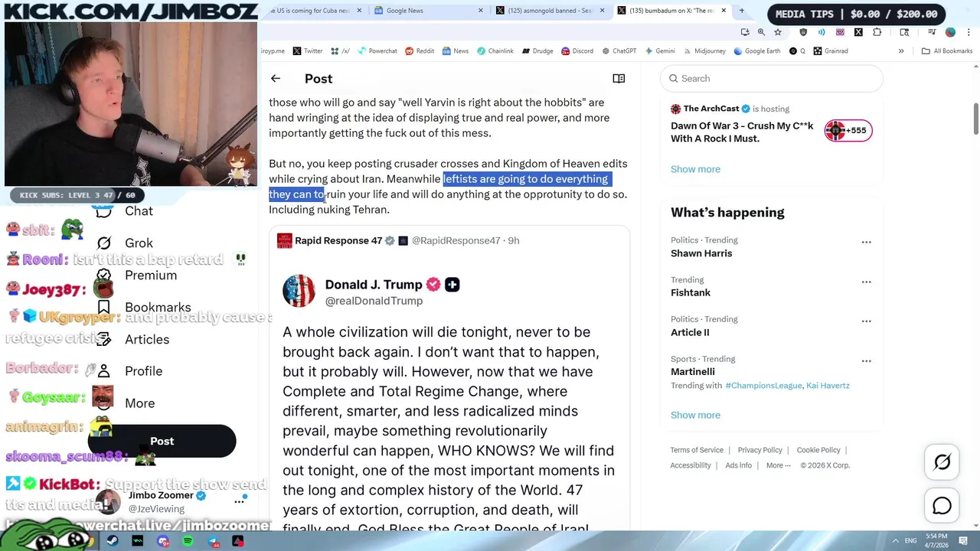Go back using the Post back arrow

276,78
